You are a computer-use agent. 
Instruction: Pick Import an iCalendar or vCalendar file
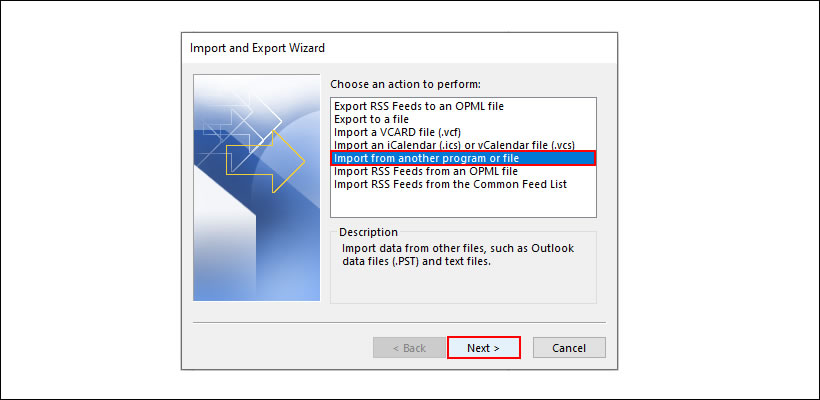tap(456, 145)
